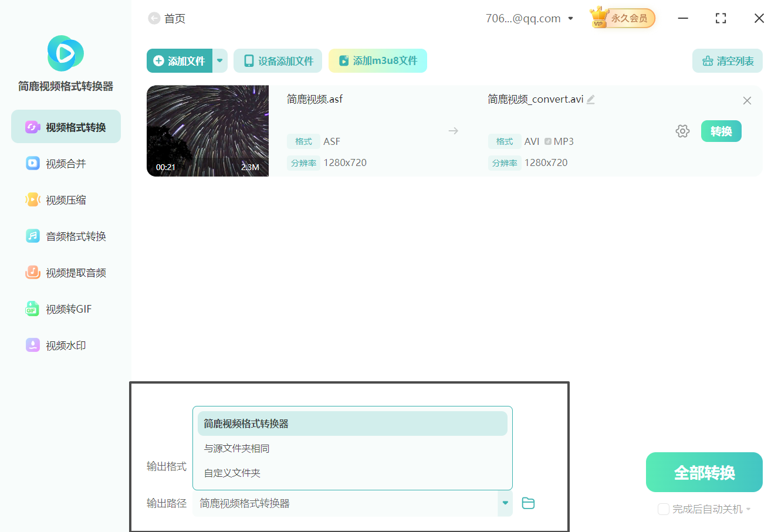Open the output folder browser icon
The image size is (778, 532).
(x=527, y=503)
